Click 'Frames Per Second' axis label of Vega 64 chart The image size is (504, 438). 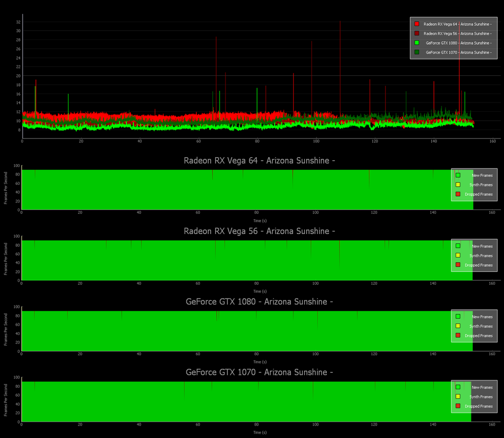5,188
